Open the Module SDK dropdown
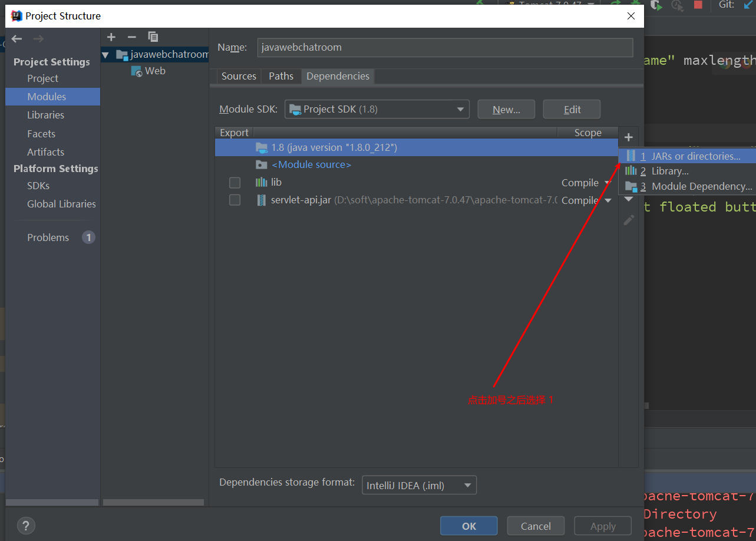The image size is (756, 541). pyautogui.click(x=377, y=109)
